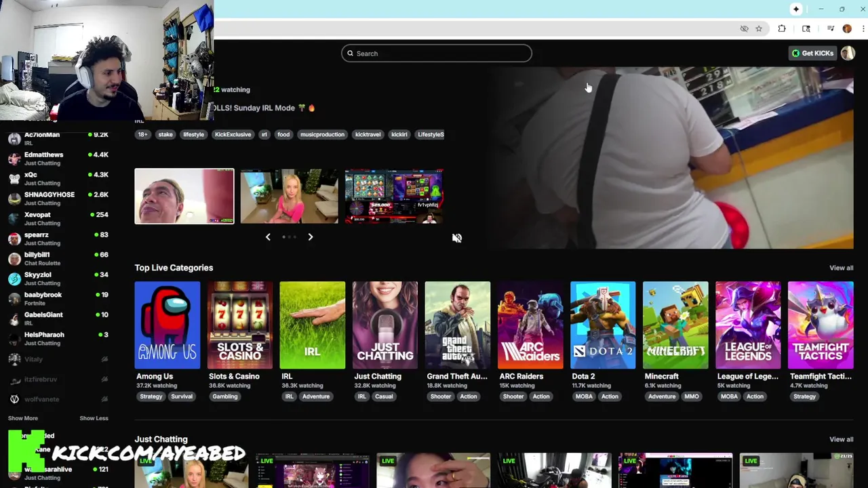Open Ac7ionMan channel in sidebar
The height and width of the screenshot is (488, 868).
(x=58, y=138)
